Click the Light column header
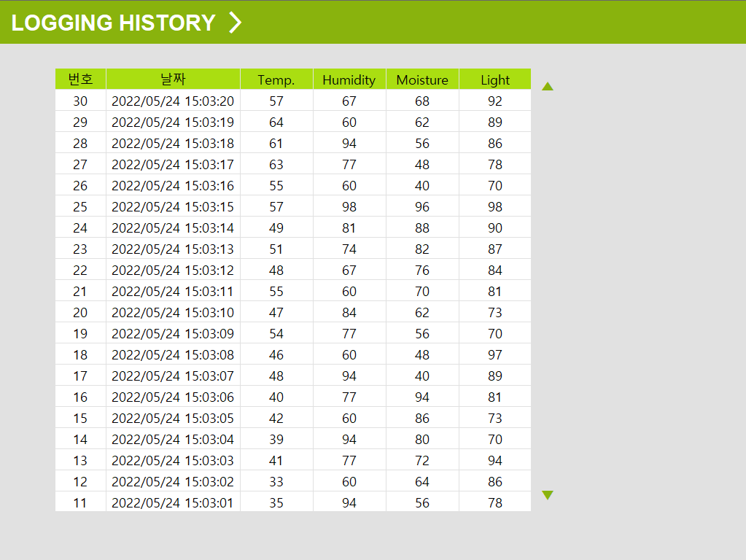 [x=495, y=79]
